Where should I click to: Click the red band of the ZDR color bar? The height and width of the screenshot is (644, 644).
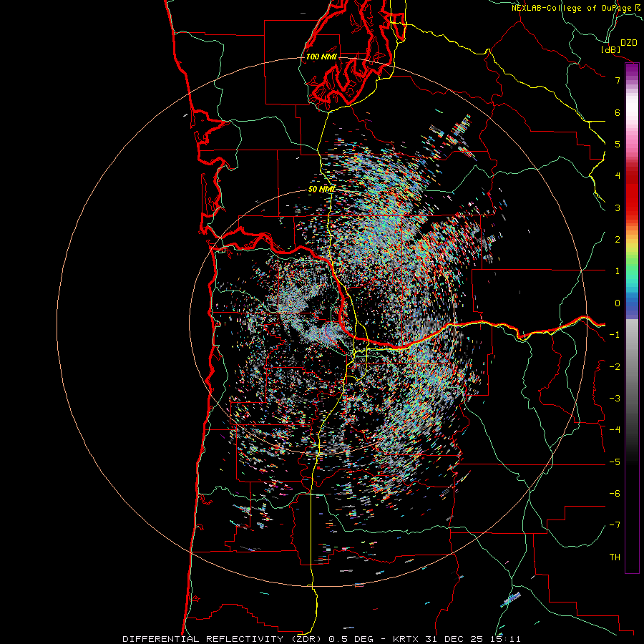click(x=632, y=193)
